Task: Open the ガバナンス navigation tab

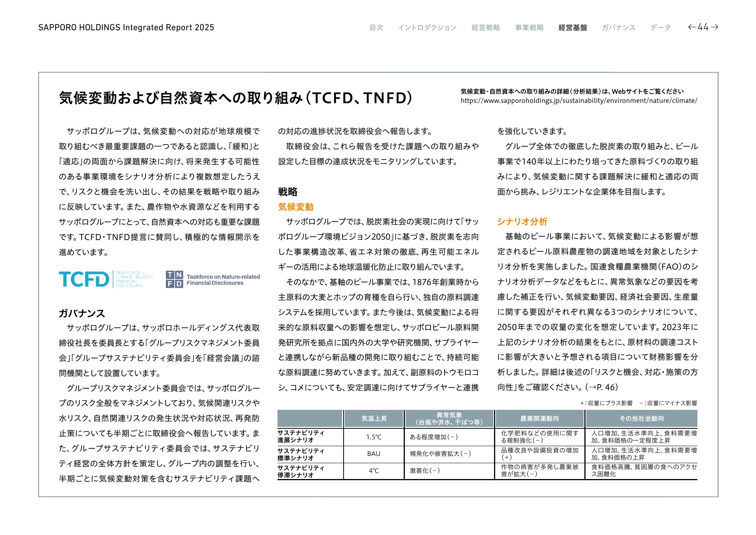Action: [x=618, y=28]
